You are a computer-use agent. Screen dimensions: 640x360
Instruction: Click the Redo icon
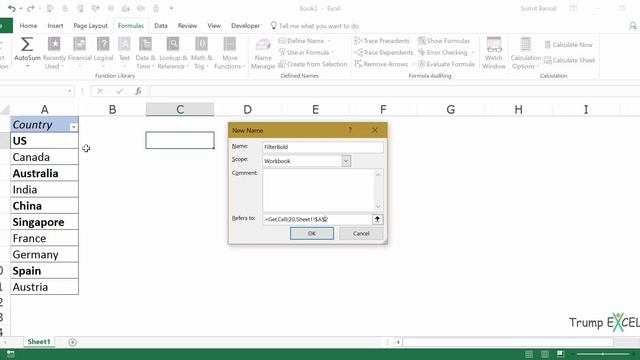(30, 8)
